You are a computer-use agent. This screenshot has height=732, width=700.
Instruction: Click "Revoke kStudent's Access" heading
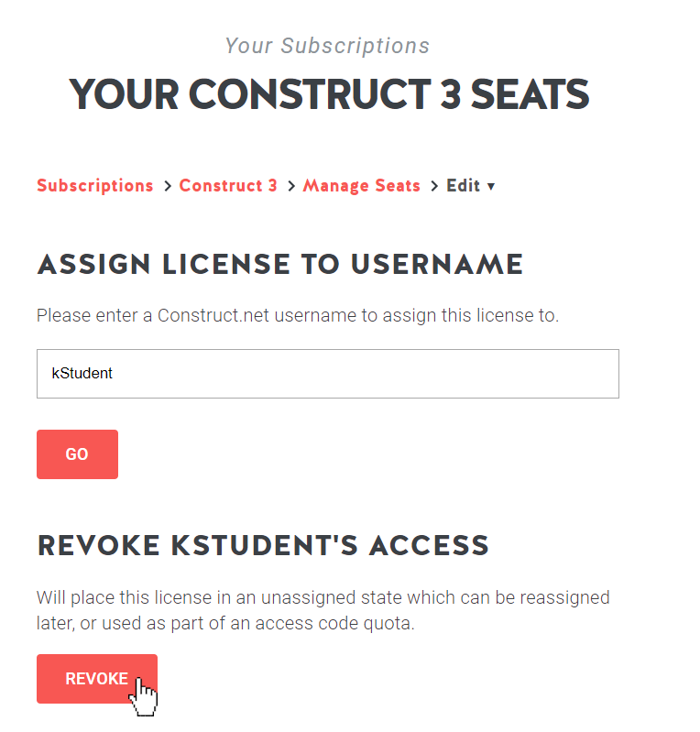coord(263,545)
